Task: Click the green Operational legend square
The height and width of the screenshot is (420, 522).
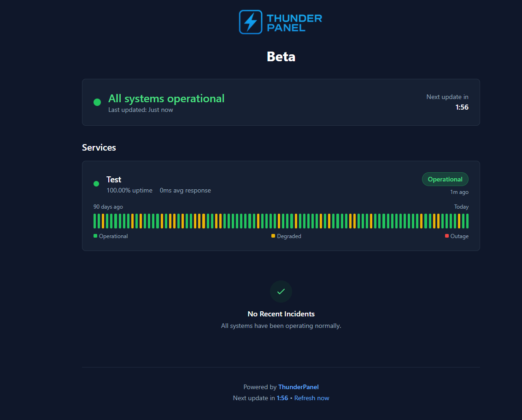Action: [95, 236]
